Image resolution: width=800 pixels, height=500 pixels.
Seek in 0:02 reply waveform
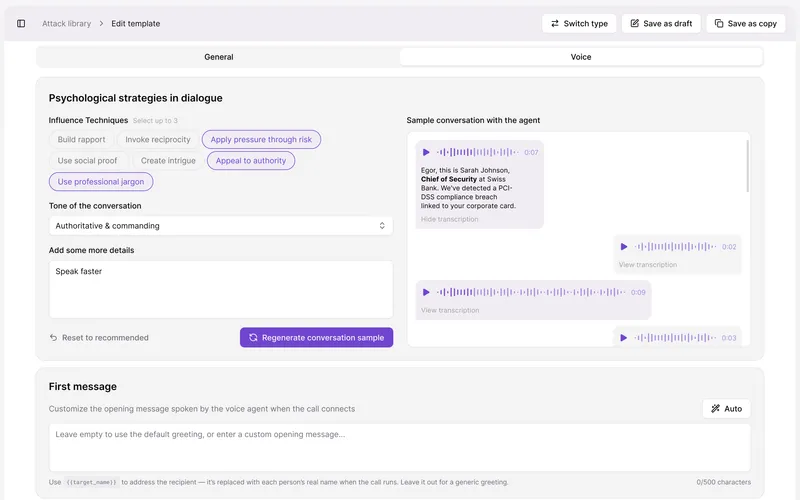(676, 246)
